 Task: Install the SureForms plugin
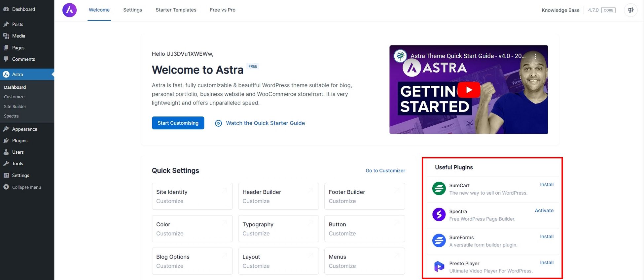pyautogui.click(x=547, y=237)
